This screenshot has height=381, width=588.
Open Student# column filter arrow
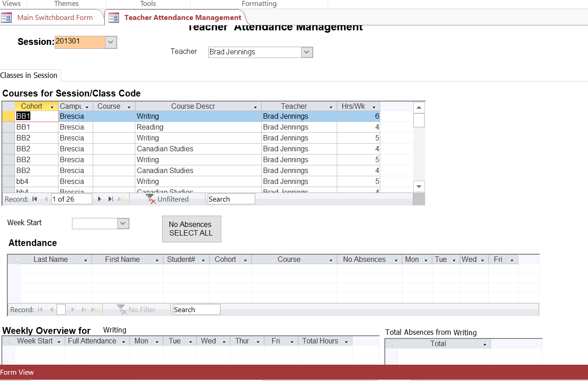(x=203, y=260)
